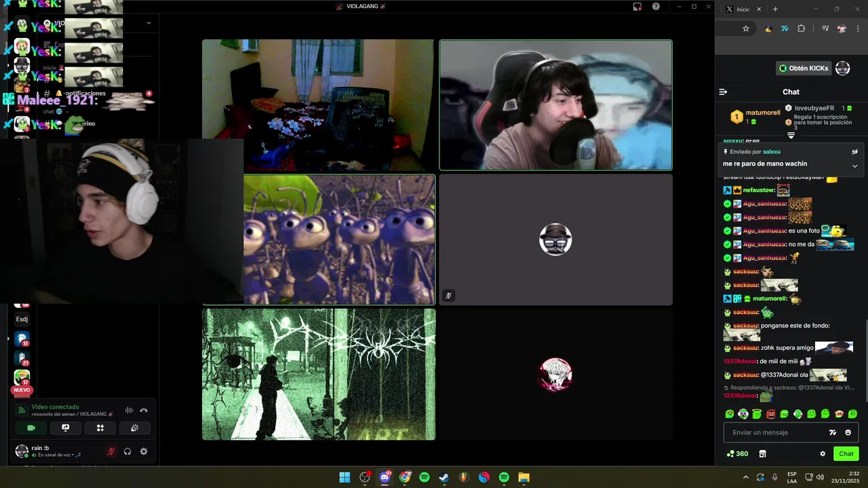868x488 pixels.
Task: Open Chrome profile avatar
Action: pos(842,28)
